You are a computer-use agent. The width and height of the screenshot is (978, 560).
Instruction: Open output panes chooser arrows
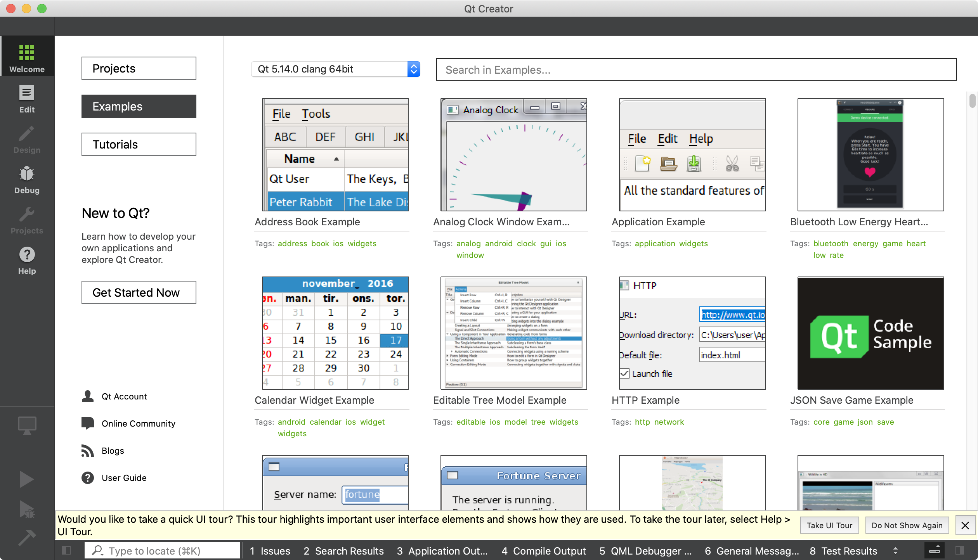tap(895, 551)
